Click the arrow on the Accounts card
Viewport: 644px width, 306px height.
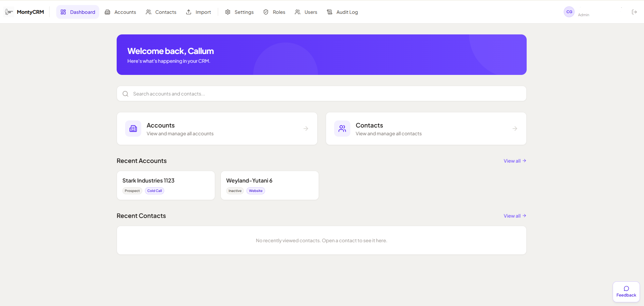coord(305,129)
